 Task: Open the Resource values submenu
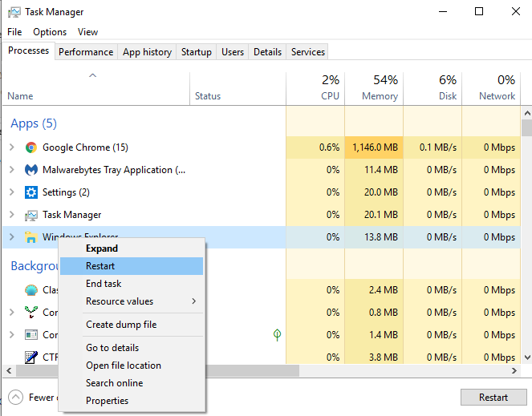pyautogui.click(x=132, y=301)
